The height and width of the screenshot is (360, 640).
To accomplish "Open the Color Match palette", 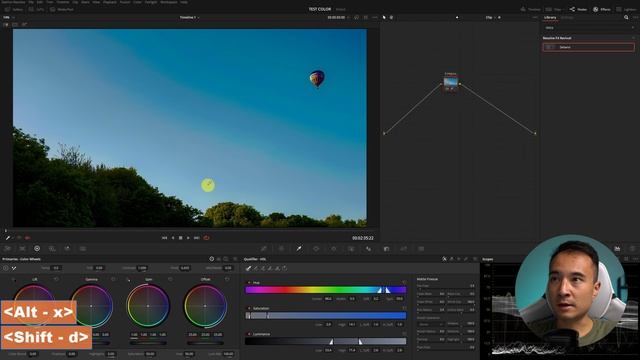I will (22, 248).
